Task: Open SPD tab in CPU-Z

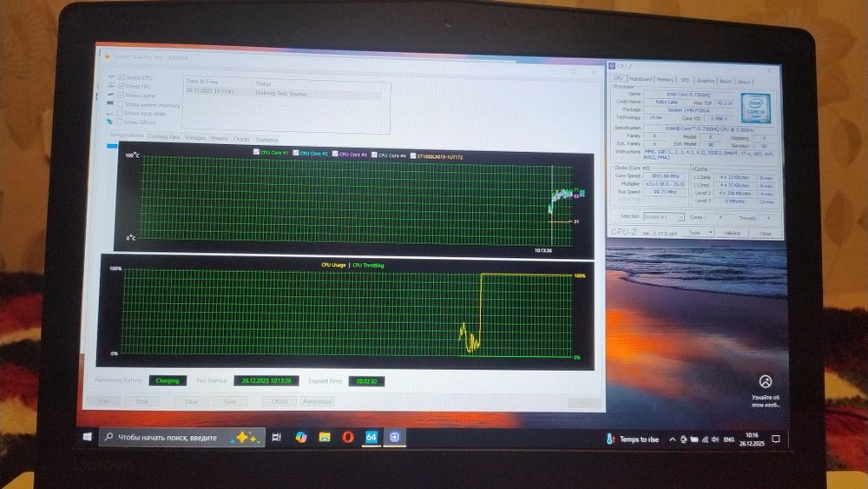Action: coord(686,80)
